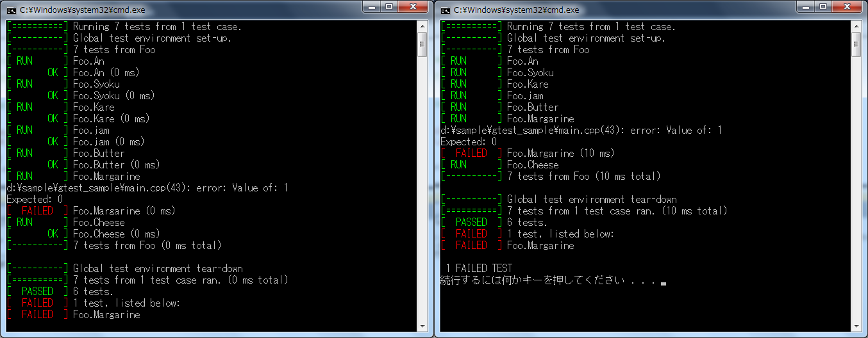Click PASSED "6 tests." in right window

click(494, 222)
